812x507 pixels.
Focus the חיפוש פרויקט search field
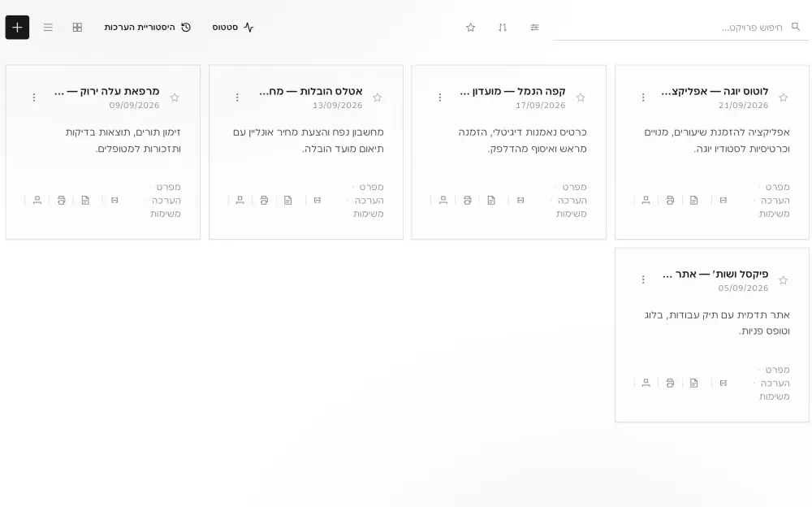(680, 28)
